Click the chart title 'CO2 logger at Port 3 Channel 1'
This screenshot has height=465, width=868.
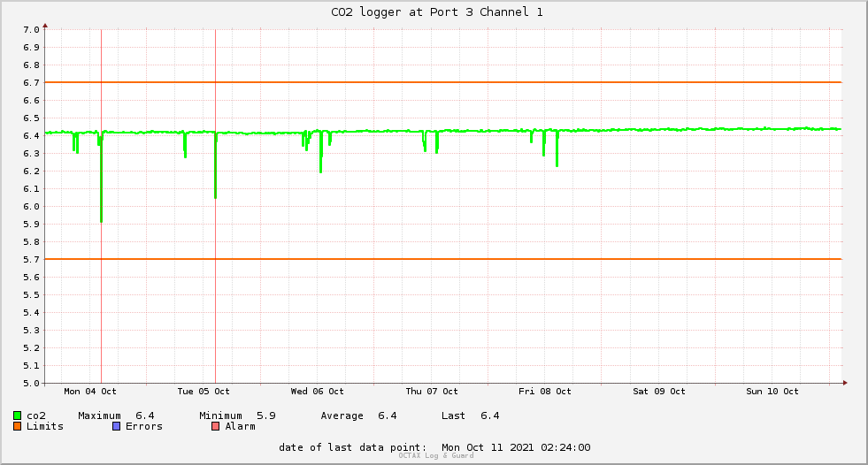coord(437,11)
